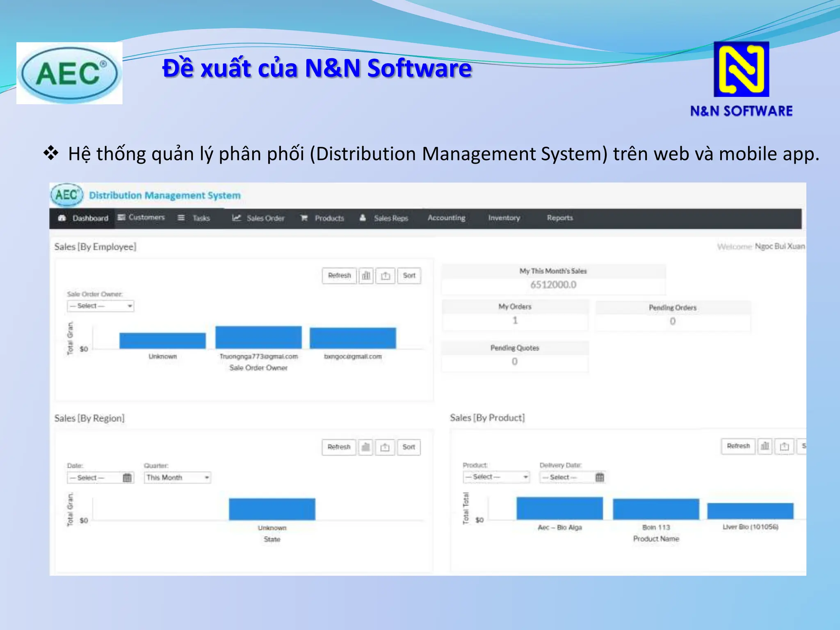This screenshot has width=840, height=630.
Task: Open the Inventory menu item
Action: pos(504,218)
